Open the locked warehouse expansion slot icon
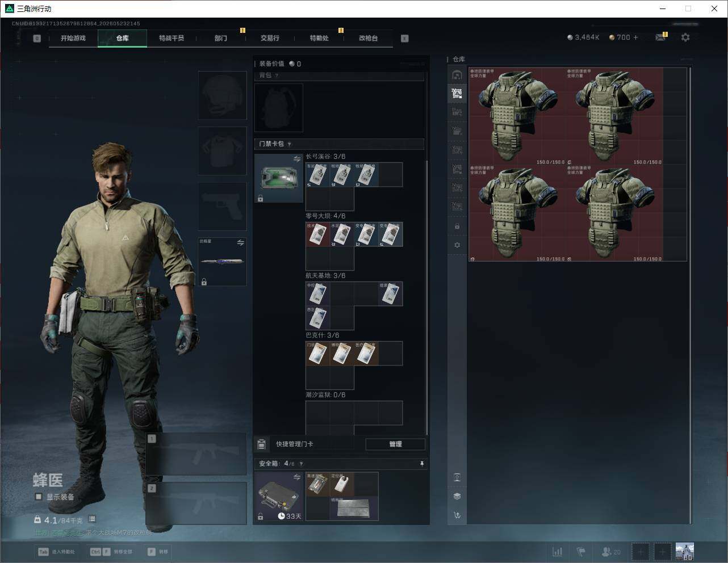 [457, 226]
